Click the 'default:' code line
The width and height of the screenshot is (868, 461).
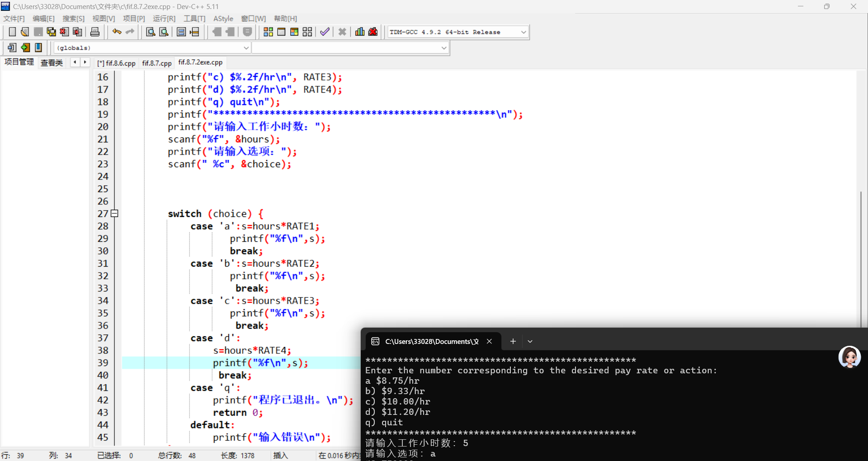tap(212, 425)
